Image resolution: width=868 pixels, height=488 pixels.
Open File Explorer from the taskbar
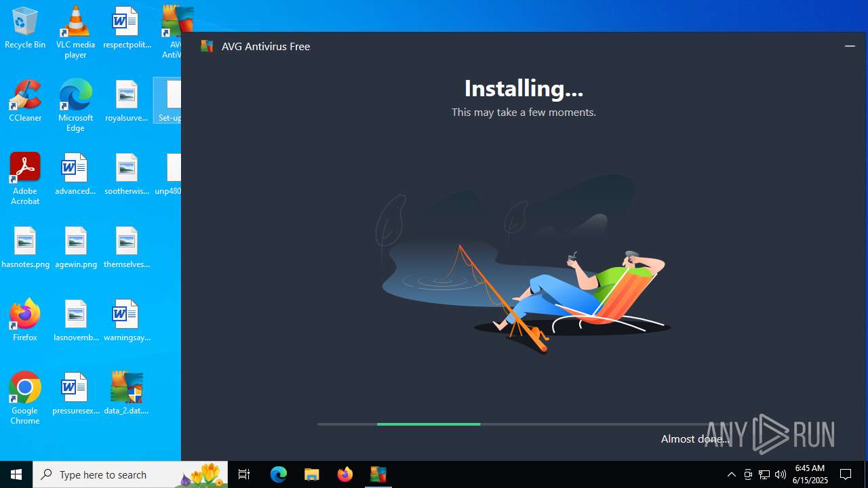click(x=311, y=474)
